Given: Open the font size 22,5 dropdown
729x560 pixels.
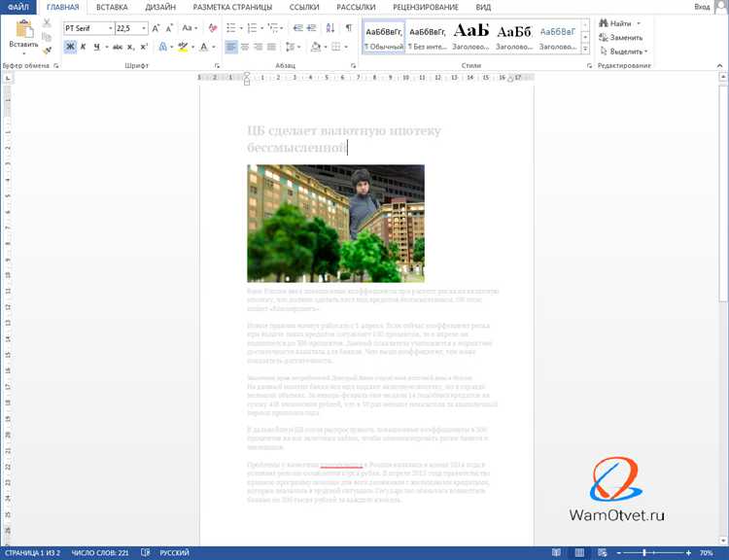Looking at the screenshot, I should [141, 28].
